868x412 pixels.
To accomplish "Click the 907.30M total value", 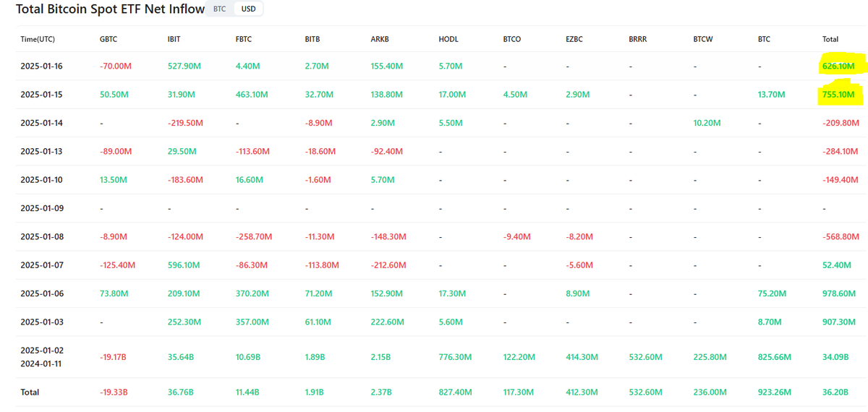I will (838, 322).
